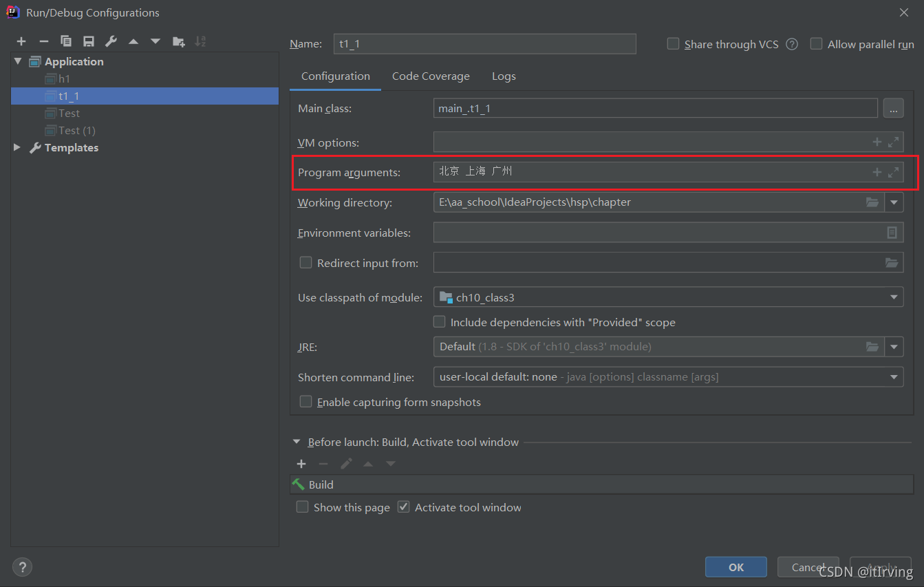The width and height of the screenshot is (924, 587).
Task: Browse folder for Working directory
Action: 872,202
